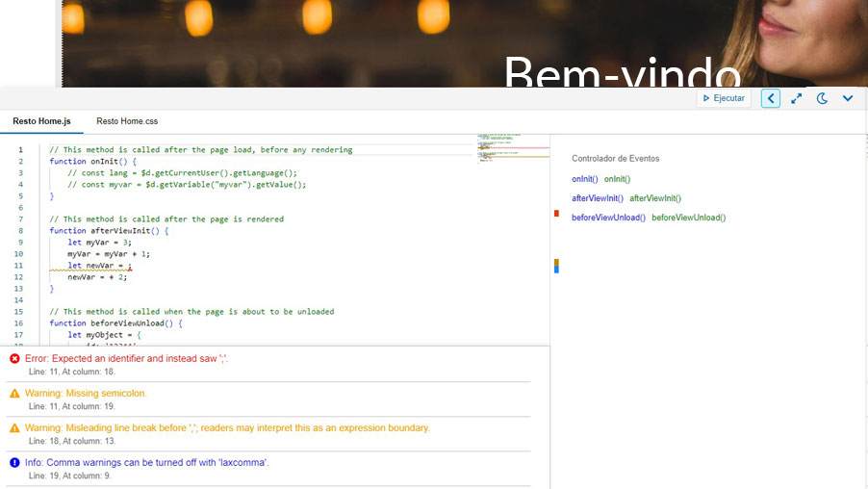Click the 'page is about to be unloaded' comment
Image resolution: width=868 pixels, height=489 pixels.
pos(191,312)
